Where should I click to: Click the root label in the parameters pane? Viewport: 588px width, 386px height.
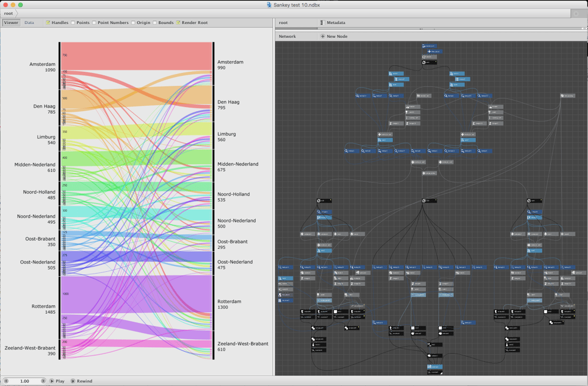pyautogui.click(x=283, y=22)
